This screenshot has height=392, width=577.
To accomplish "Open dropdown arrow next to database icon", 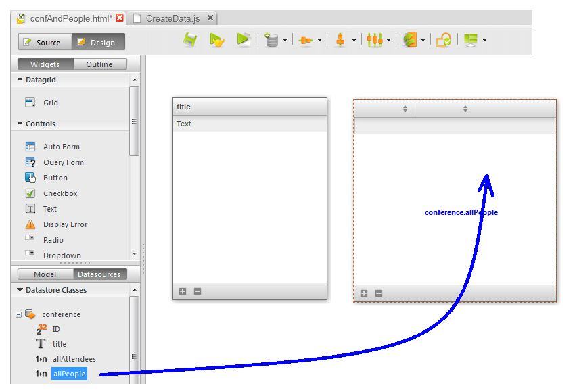I will [x=285, y=41].
